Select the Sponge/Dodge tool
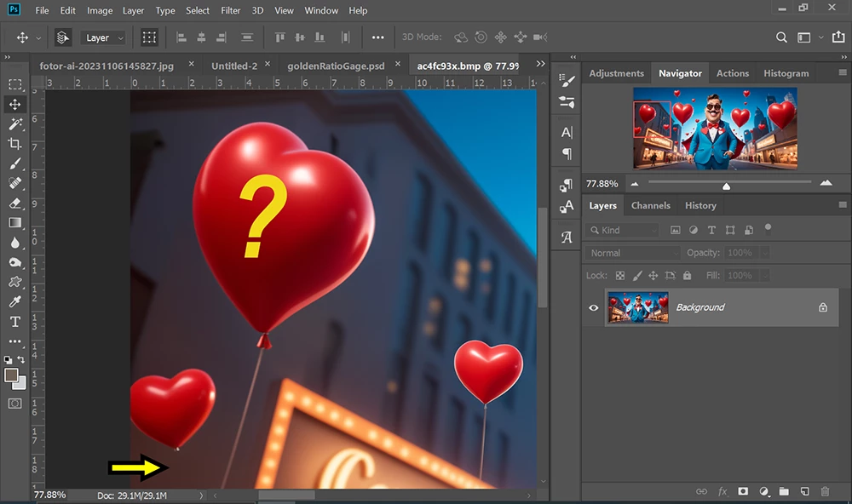This screenshot has height=504, width=852. (15, 262)
